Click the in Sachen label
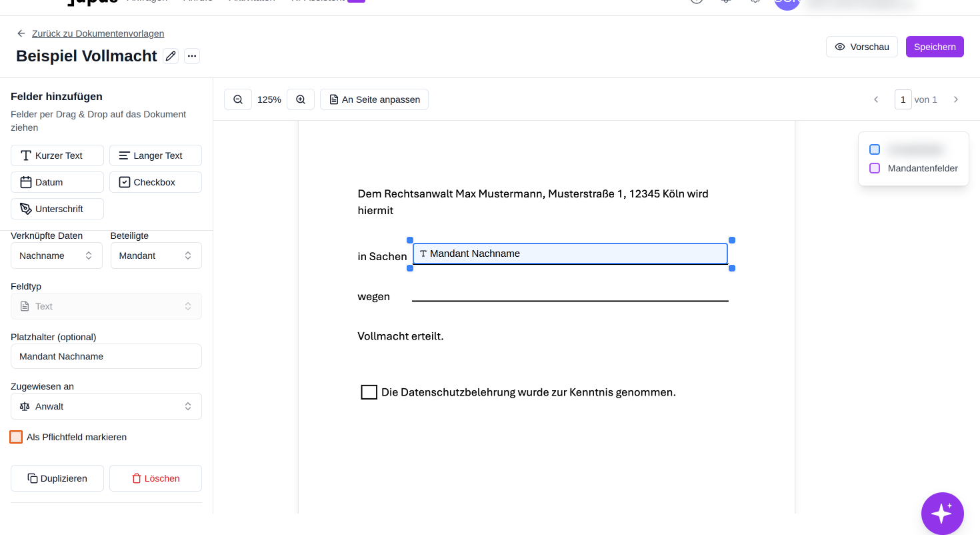This screenshot has height=535, width=980. pyautogui.click(x=383, y=257)
